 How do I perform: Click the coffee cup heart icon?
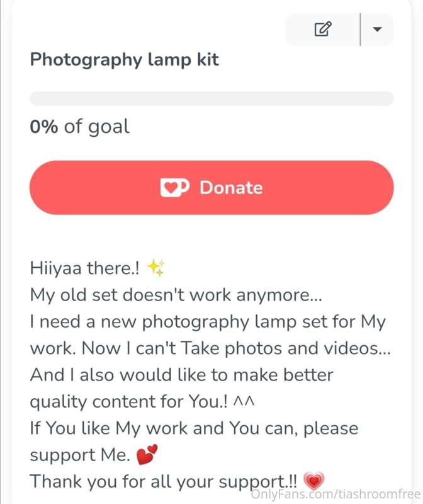174,187
